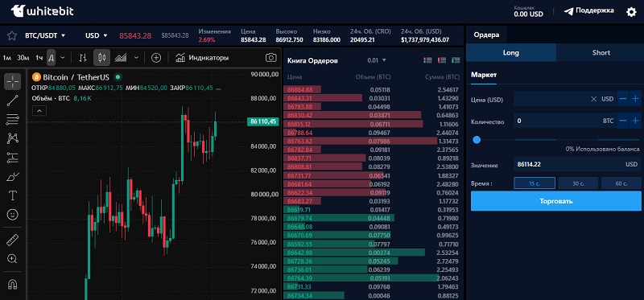Switch to candlestick chart style
Screen dimensions: 644x300
coord(102,58)
